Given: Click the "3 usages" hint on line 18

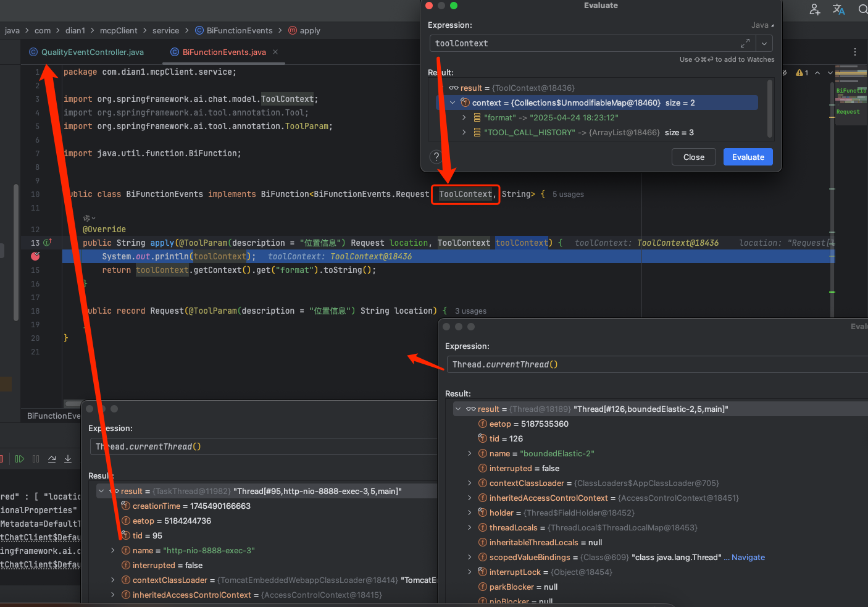Looking at the screenshot, I should (470, 311).
